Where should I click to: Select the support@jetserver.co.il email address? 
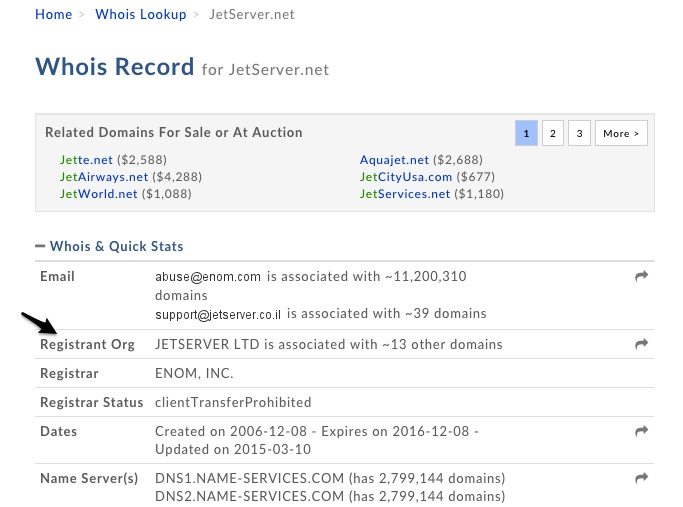point(218,314)
